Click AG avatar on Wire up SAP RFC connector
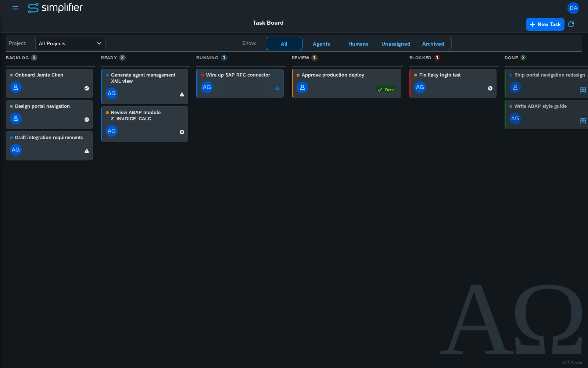Viewport: 588px width, 368px height. (x=207, y=88)
